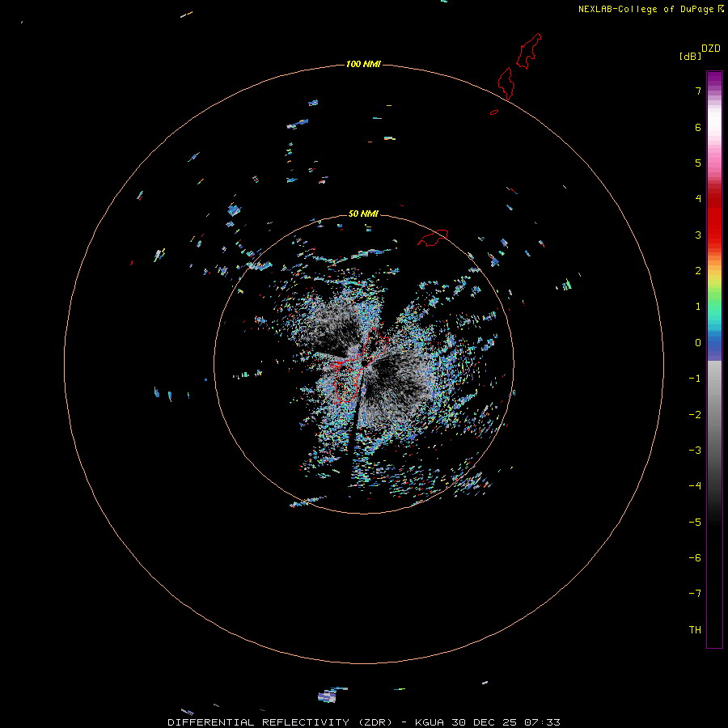Click the TH threshold label on legend
This screenshot has height=728, width=728.
695,630
